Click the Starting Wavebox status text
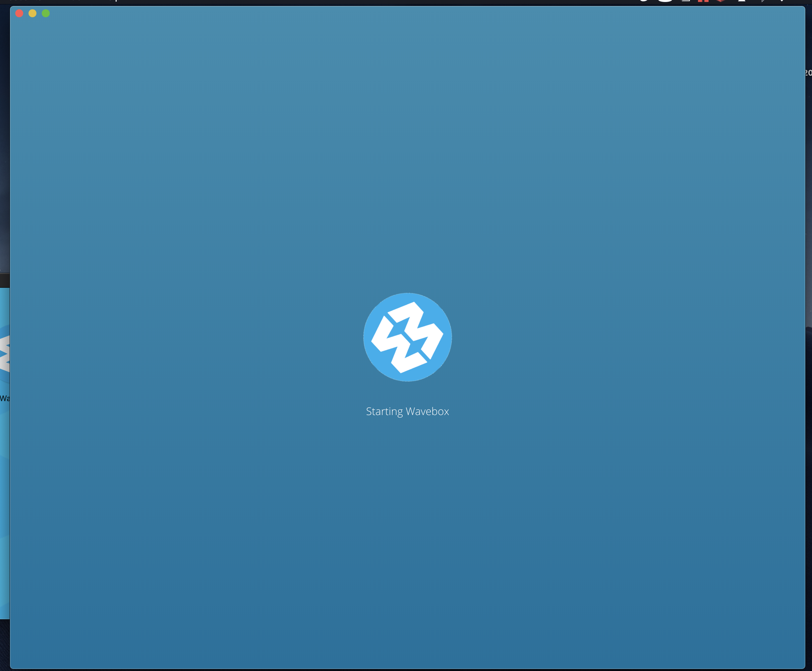The image size is (812, 671). click(407, 411)
